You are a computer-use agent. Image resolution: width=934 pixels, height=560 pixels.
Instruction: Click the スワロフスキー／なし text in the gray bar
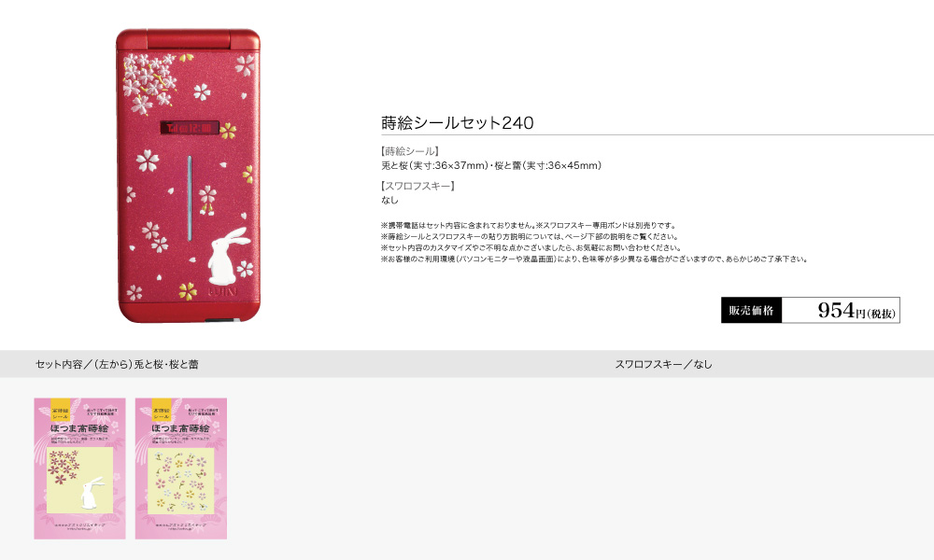pos(663,364)
